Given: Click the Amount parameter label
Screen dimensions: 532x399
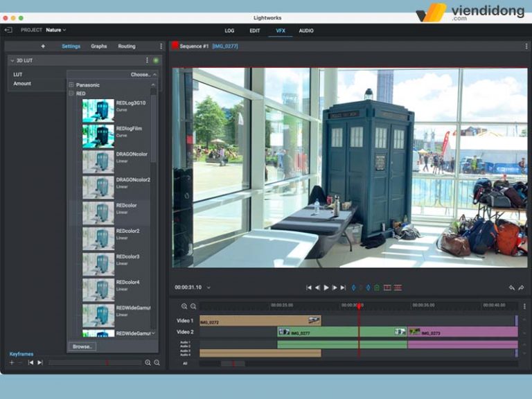Looking at the screenshot, I should point(22,83).
